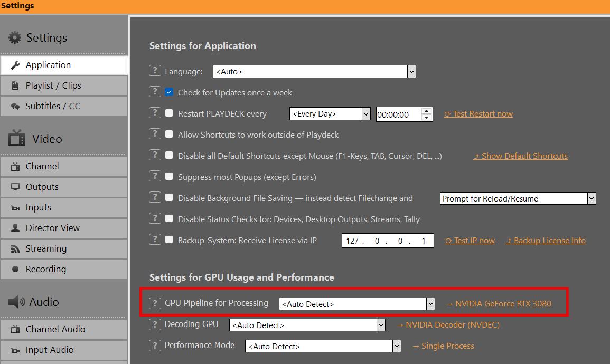Click help icon beside GPU Pipeline for Processing

tap(154, 303)
